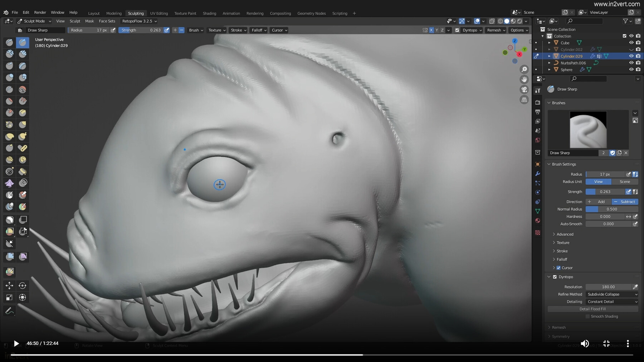Select the Snake Hook brush
Viewport: 644px width, 362px height.
click(x=23, y=136)
